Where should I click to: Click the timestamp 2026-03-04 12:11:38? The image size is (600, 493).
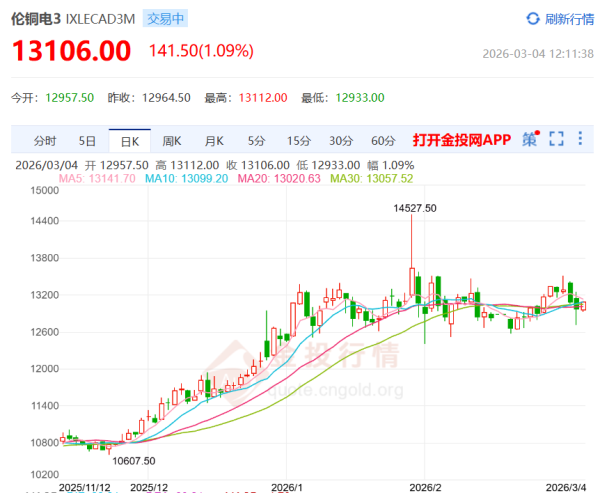(538, 54)
